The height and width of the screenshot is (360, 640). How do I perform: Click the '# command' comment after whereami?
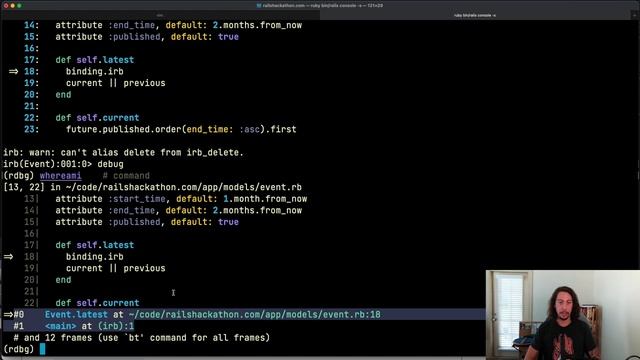coord(126,176)
